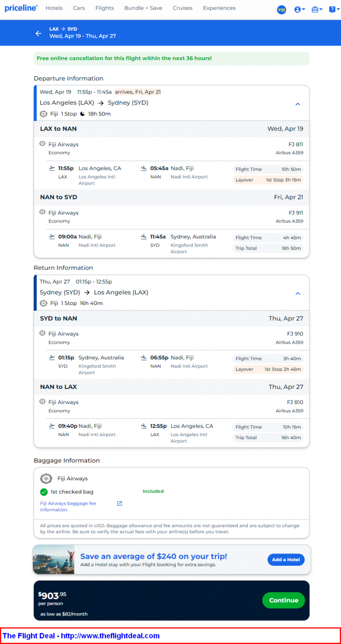
Task: Open the Cruises section
Action: (183, 8)
